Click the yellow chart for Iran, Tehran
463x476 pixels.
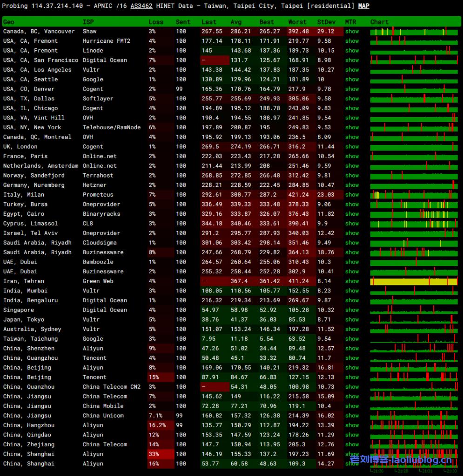click(414, 282)
